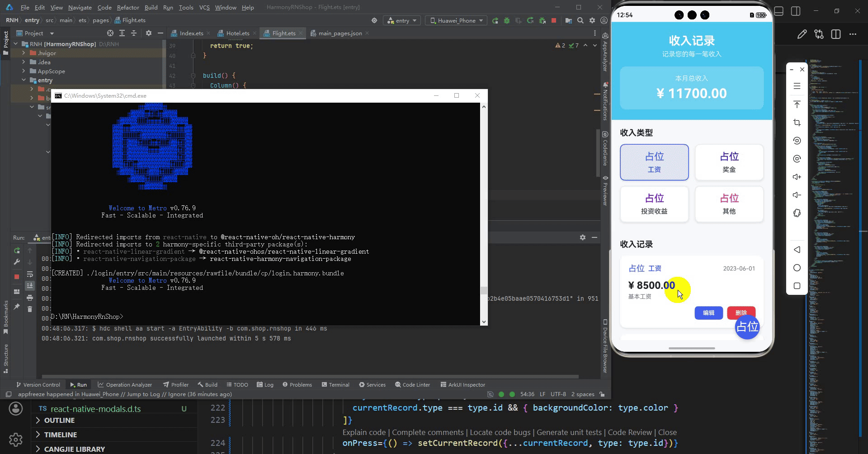Click emulator back triangle button

tap(797, 250)
